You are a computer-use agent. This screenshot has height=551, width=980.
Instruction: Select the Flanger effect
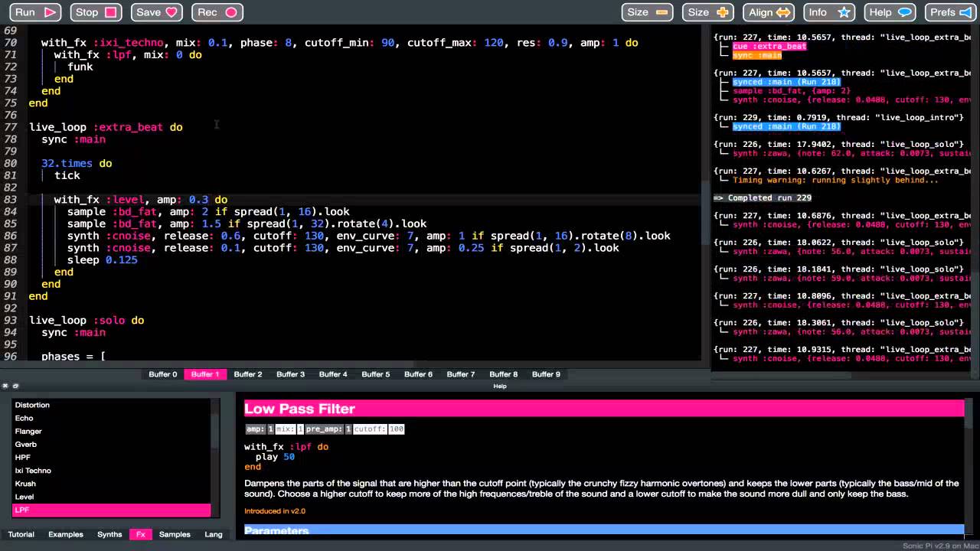(28, 431)
